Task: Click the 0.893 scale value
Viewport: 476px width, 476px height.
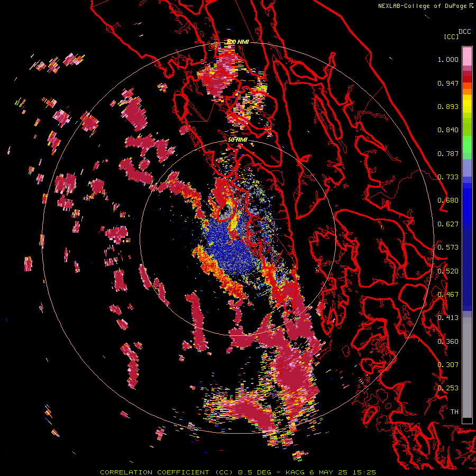Action: 448,106
